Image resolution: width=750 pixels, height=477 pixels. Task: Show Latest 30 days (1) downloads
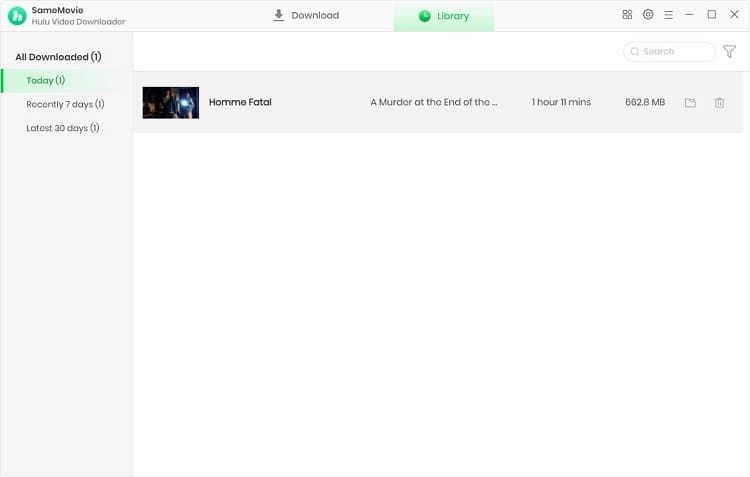[63, 128]
